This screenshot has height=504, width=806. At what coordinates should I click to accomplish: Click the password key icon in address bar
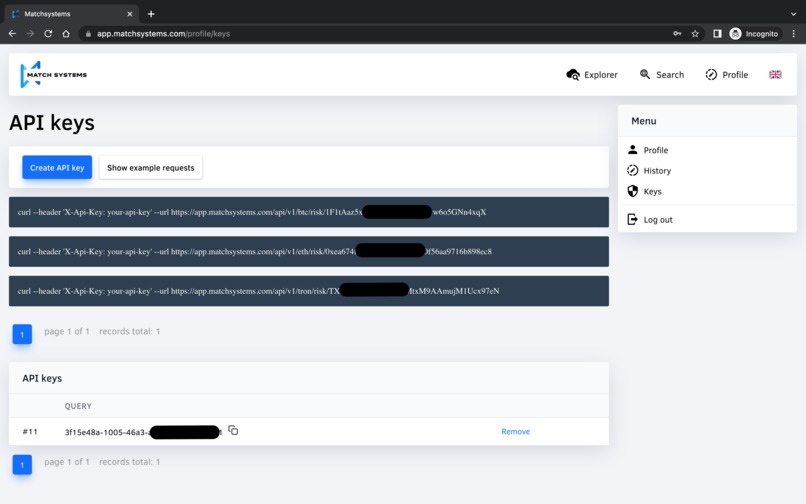677,33
